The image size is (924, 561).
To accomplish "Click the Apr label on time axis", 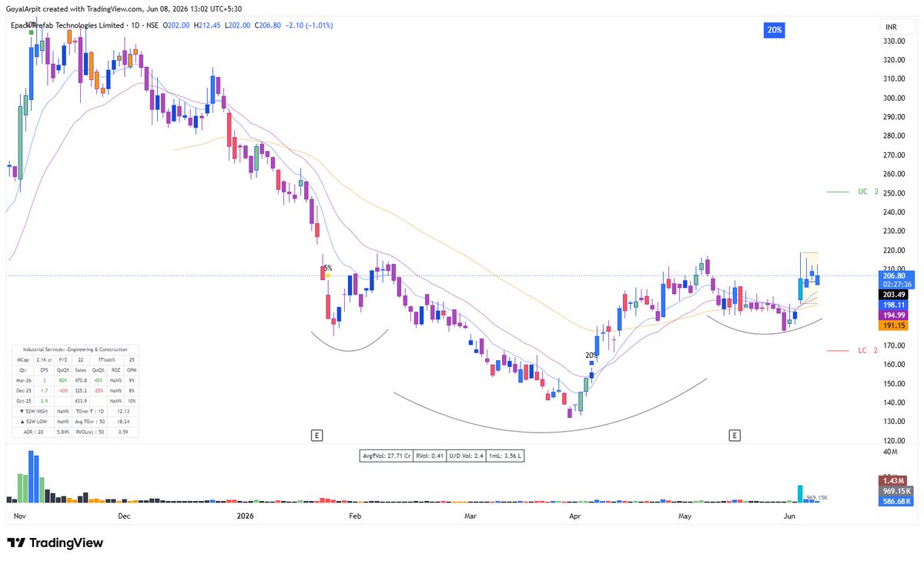I will (574, 516).
